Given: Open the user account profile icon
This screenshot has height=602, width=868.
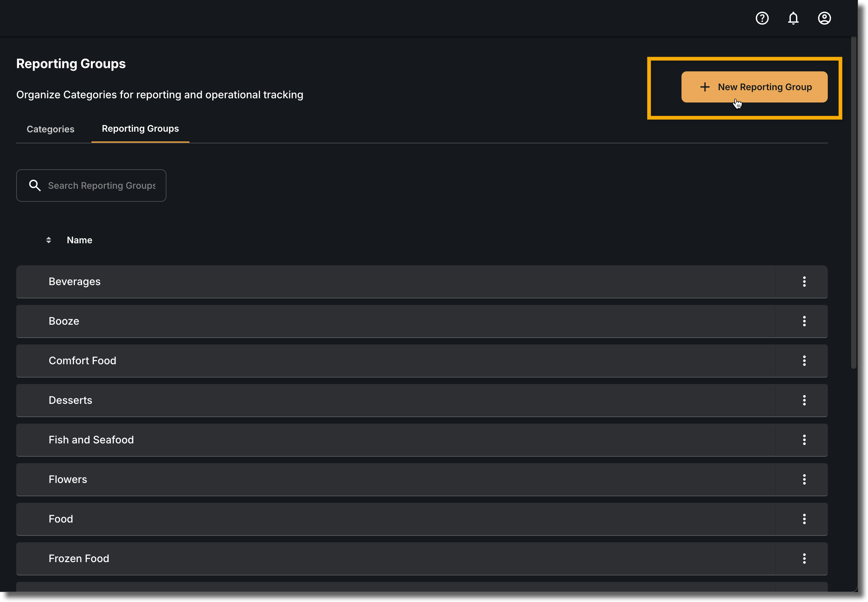Looking at the screenshot, I should pyautogui.click(x=824, y=18).
